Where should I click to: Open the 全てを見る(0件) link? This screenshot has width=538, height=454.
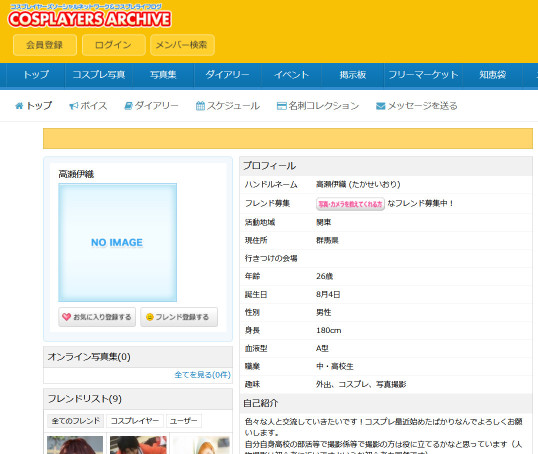202,375
